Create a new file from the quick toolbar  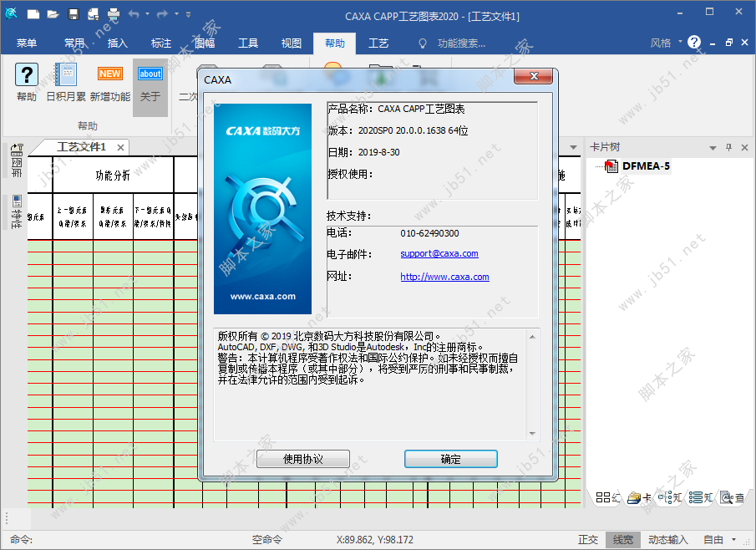[33, 14]
